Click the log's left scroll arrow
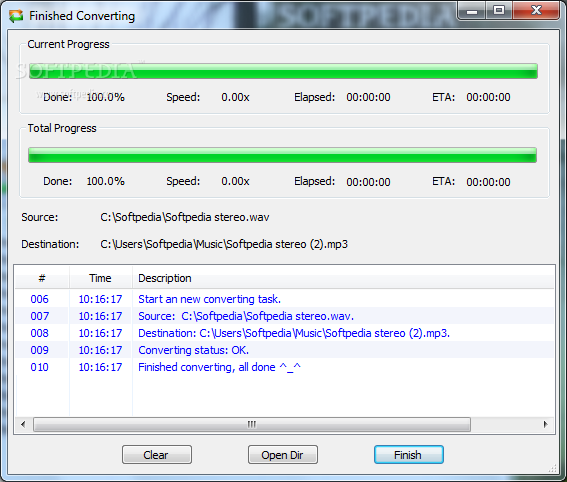This screenshot has width=567, height=482. coord(23,424)
